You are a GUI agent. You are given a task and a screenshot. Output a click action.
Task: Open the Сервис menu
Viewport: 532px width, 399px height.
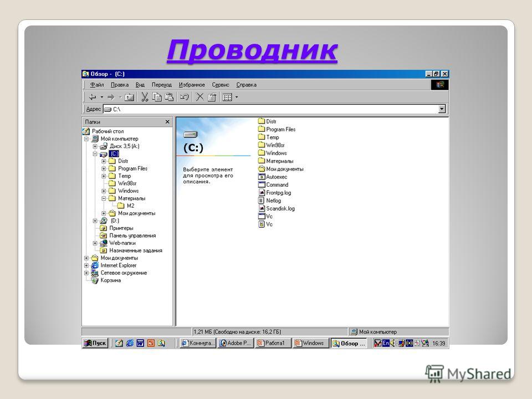coord(221,85)
